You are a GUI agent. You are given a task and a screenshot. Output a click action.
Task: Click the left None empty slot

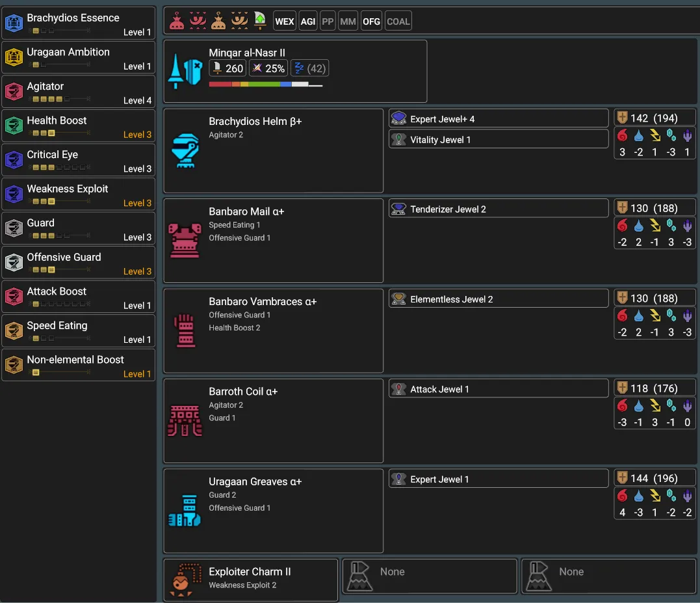click(430, 576)
